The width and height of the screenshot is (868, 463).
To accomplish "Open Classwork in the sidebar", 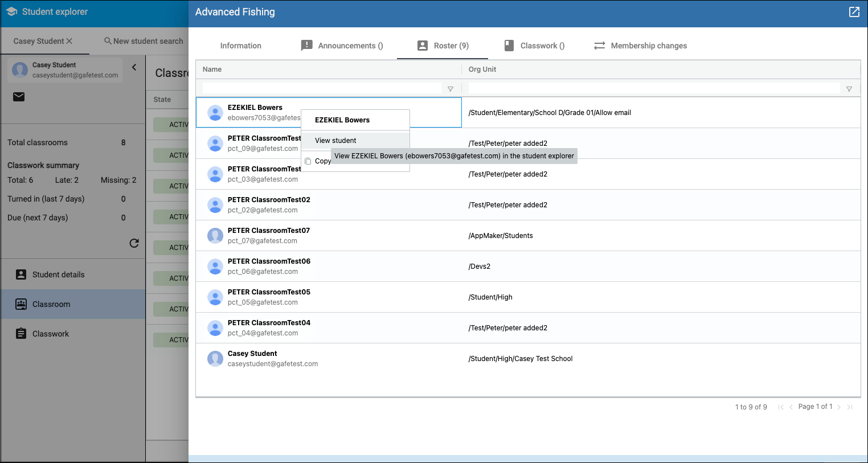I will click(73, 334).
